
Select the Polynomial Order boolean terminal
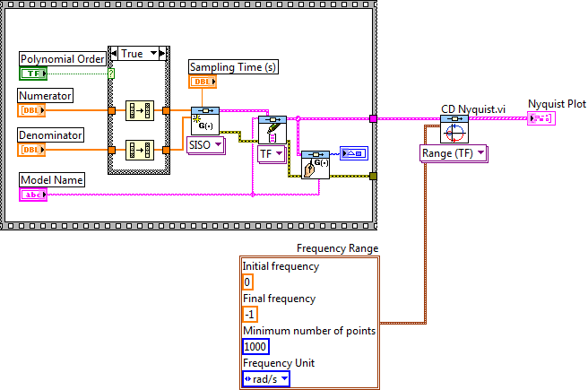33,74
